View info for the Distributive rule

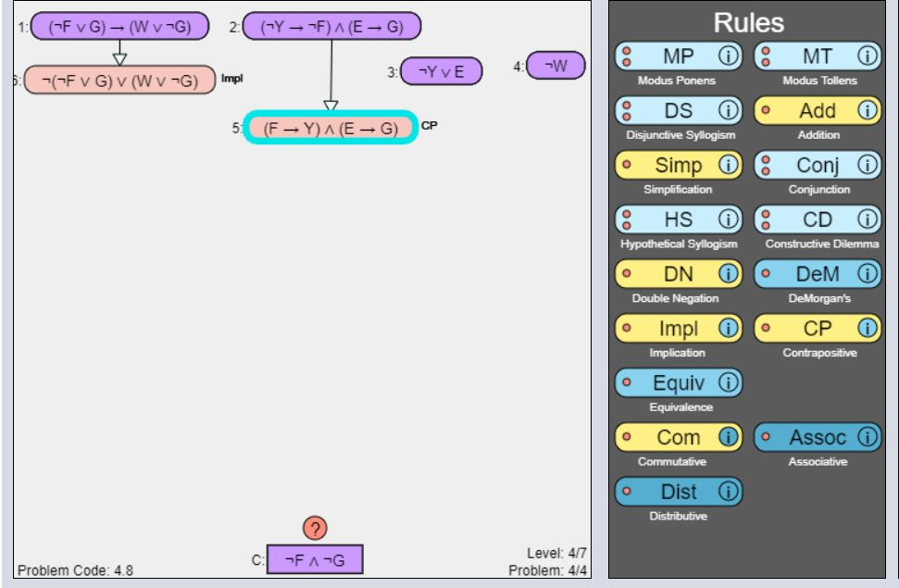[727, 492]
